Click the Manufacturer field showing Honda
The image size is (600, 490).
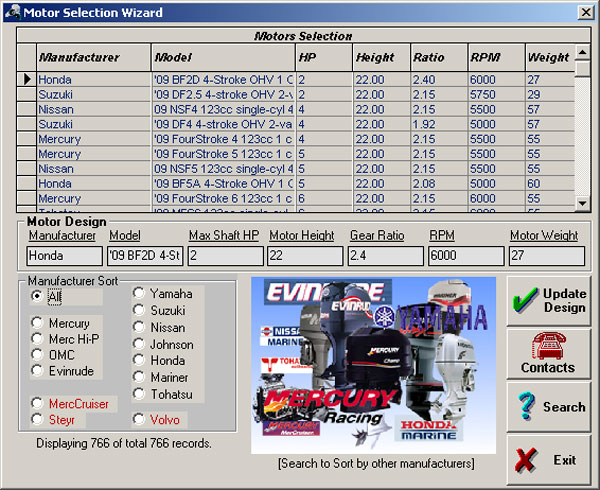[64, 256]
